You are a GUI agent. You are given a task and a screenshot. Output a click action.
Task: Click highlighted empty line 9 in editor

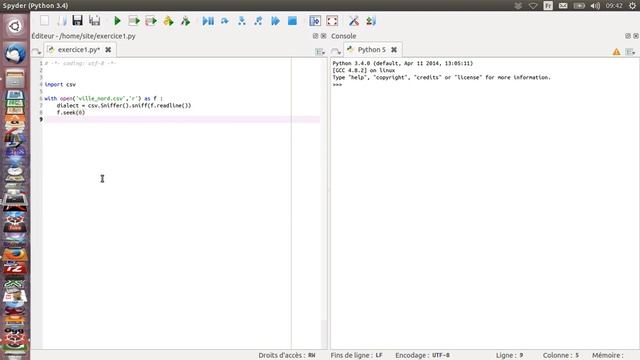(182, 119)
